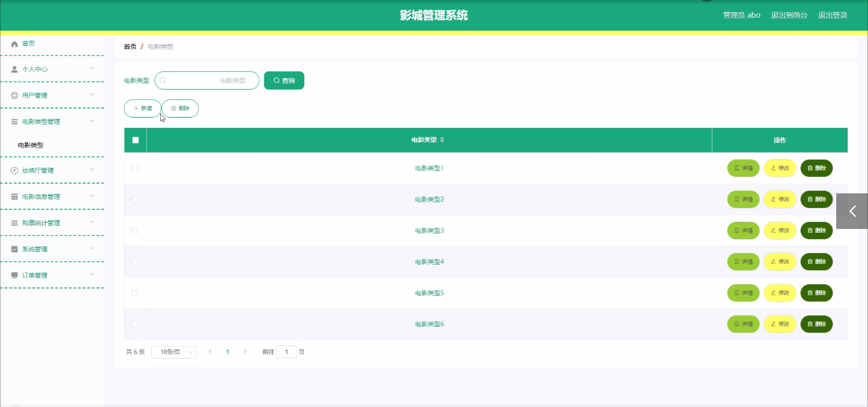This screenshot has height=407, width=868.
Task: Expand the 购票统计管理 menu
Action: click(52, 223)
